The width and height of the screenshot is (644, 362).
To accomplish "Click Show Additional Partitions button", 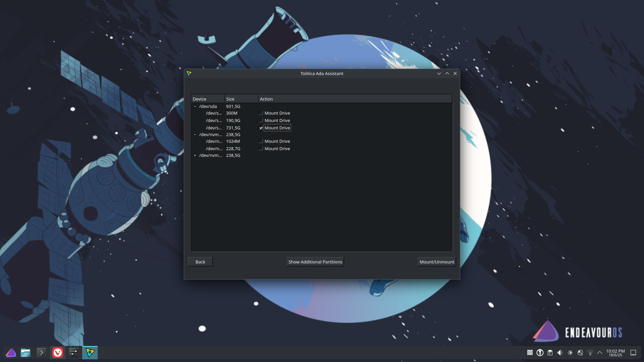I will pos(315,262).
